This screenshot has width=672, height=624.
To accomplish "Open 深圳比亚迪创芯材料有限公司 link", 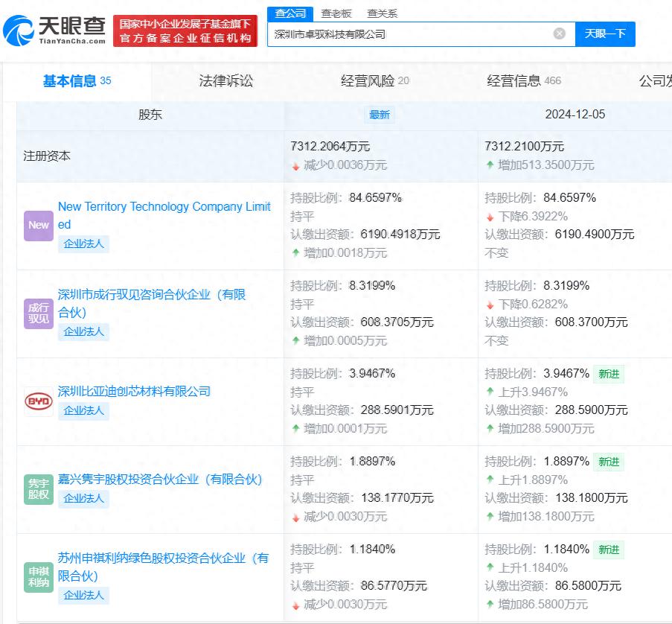I will coord(134,391).
